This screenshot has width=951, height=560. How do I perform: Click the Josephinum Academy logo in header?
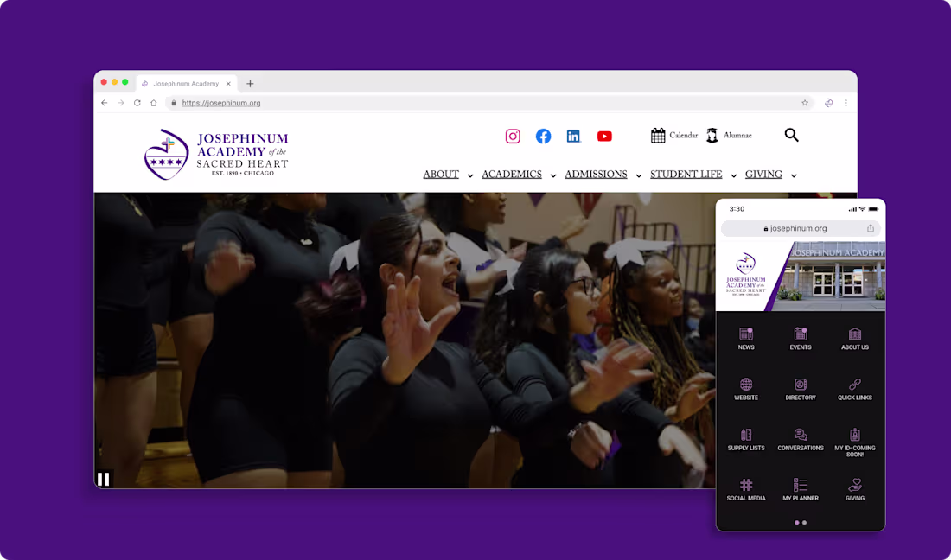coord(216,154)
